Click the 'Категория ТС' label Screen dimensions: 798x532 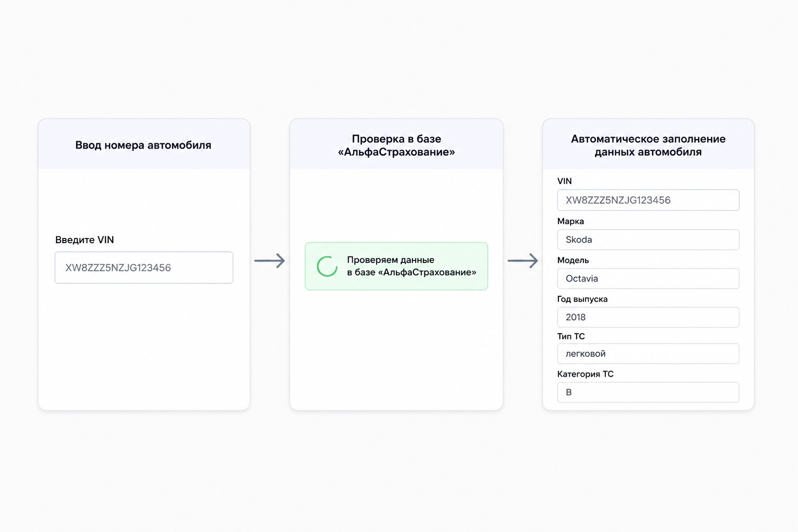pos(585,374)
